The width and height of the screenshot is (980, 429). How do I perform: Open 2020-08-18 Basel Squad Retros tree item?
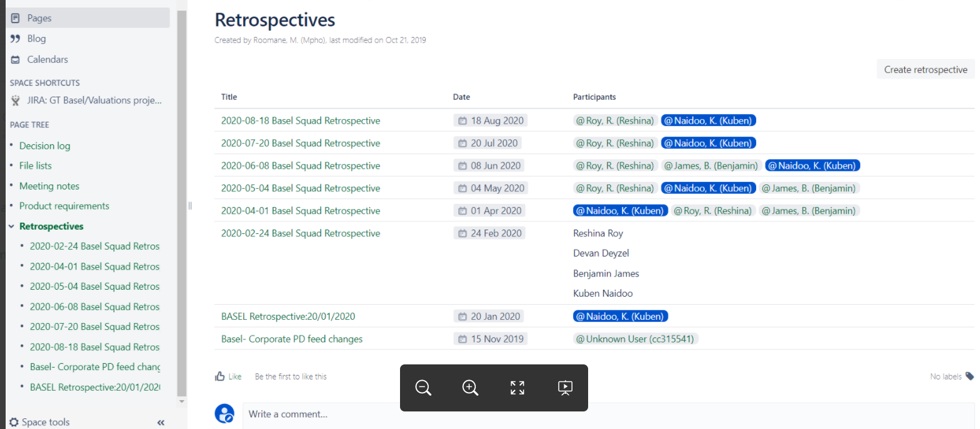pyautogui.click(x=95, y=347)
